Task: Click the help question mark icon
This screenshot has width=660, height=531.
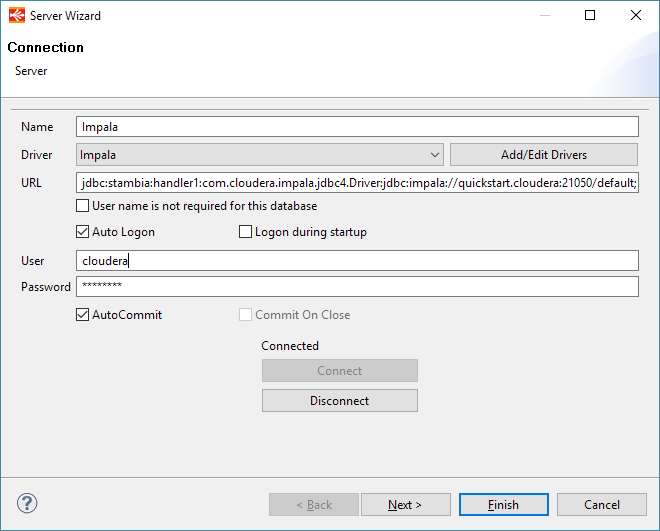Action: 27,503
